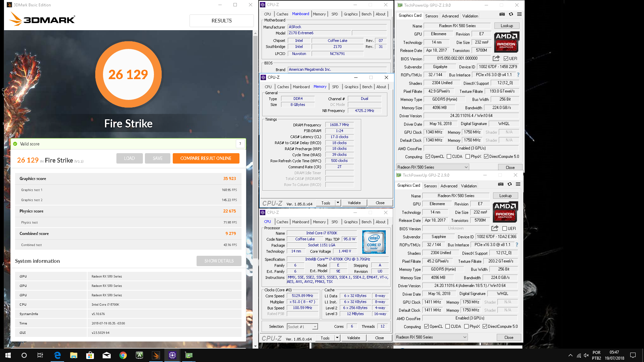Viewport: 644px width, 362px height.
Task: Click refresh icon in lower GPU-Z window
Action: point(509,184)
